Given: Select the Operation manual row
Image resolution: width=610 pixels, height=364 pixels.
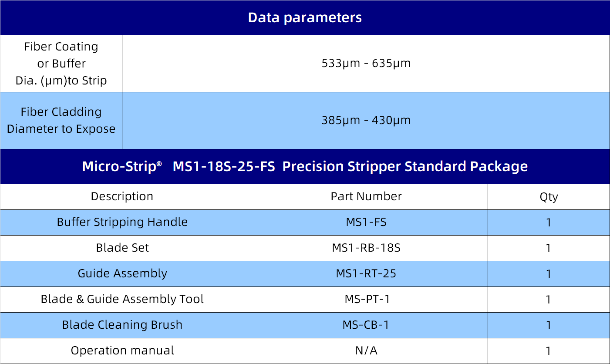Looking at the screenshot, I should 122,351.
